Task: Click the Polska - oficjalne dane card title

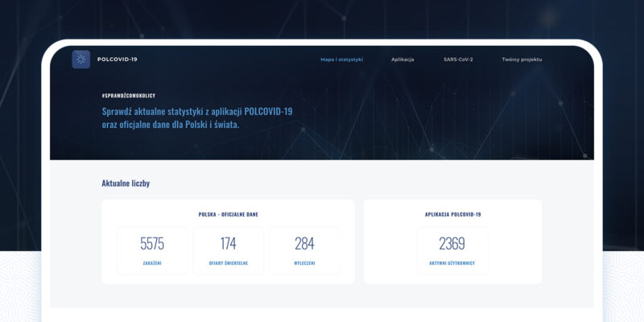Action: pyautogui.click(x=228, y=214)
